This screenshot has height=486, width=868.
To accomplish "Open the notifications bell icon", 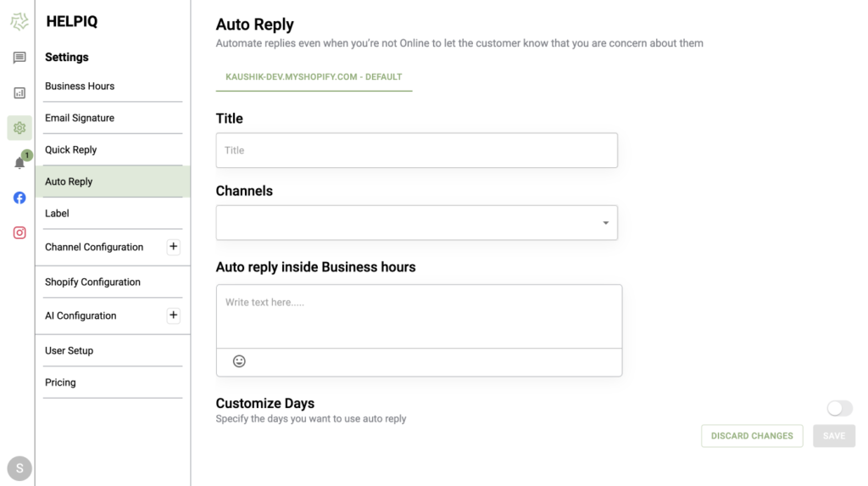I will pos(19,163).
